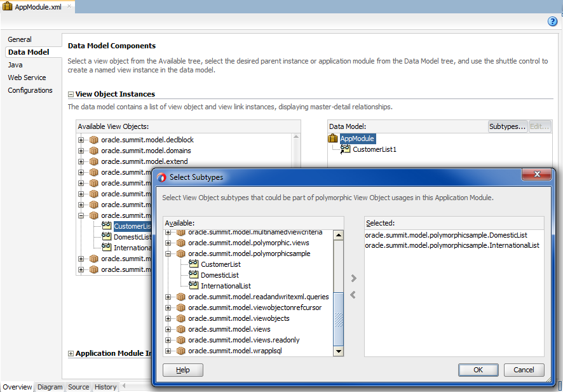Image resolution: width=563 pixels, height=392 pixels.
Task: Open help via blue question mark icon
Action: [553, 22]
